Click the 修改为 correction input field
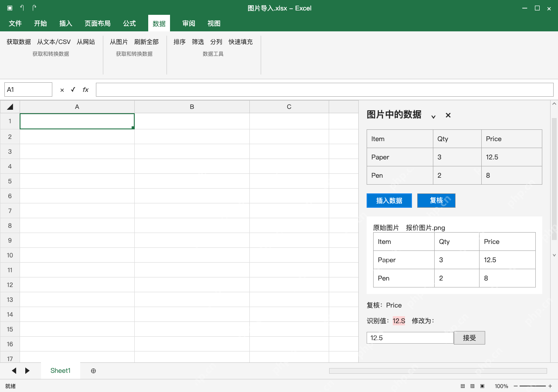558x392 pixels. pos(410,338)
